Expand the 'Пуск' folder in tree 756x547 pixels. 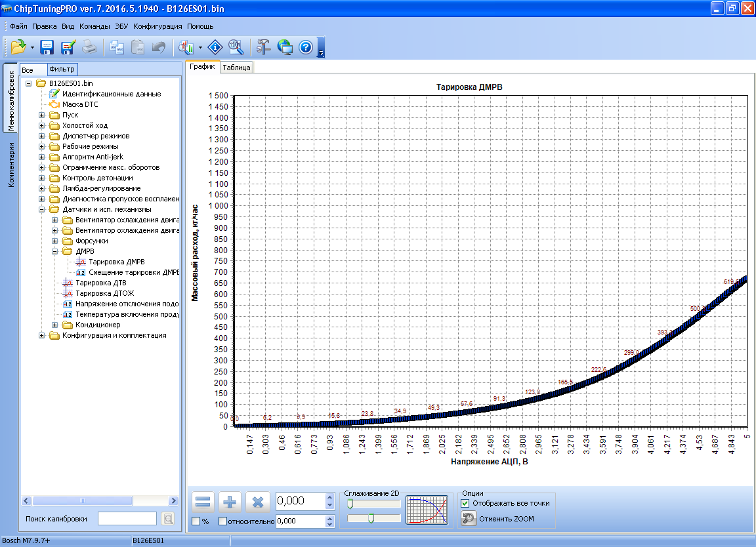(42, 115)
